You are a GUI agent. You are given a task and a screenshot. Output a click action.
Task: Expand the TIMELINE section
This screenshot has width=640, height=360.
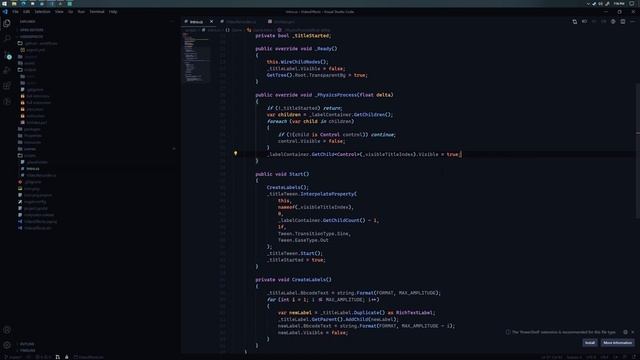click(27, 350)
